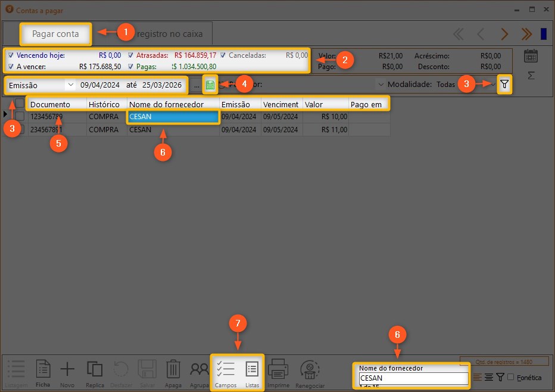Viewport: 555px width, 392px height.
Task: Open the calendar icon on the right
Action: point(531,56)
